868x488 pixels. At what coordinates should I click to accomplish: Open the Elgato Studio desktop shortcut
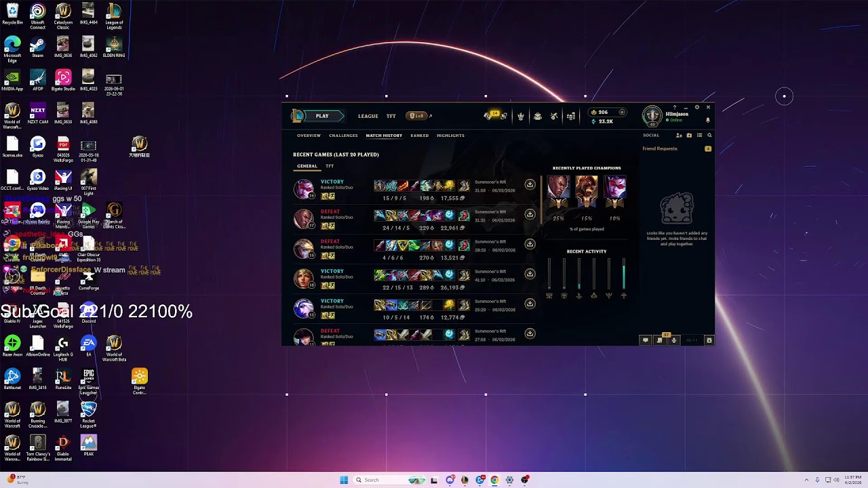[63, 81]
